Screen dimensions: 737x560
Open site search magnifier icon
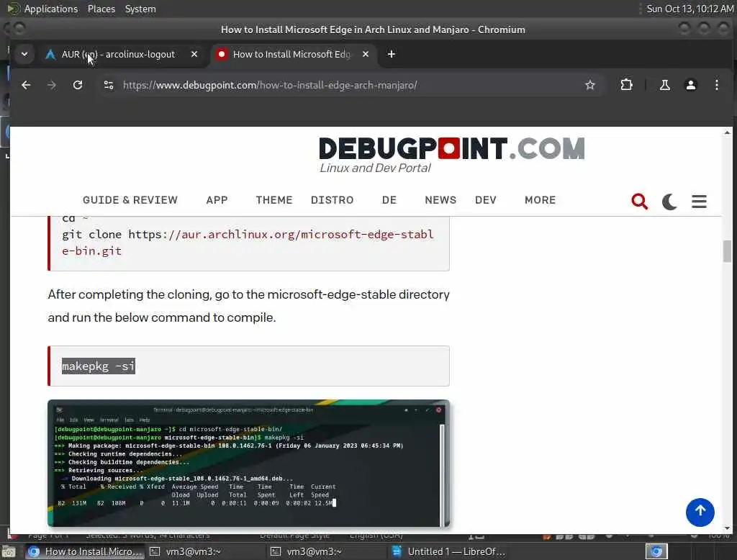pos(639,202)
